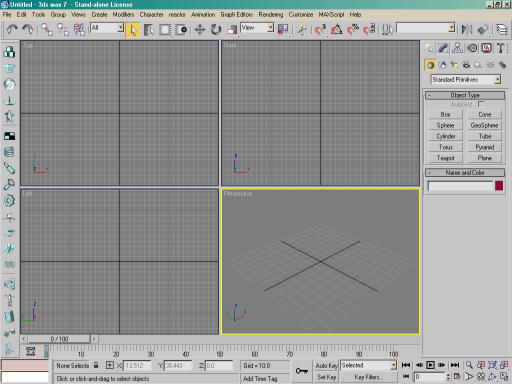Viewport: 512px width, 384px height.
Task: Select the Select and Link tool
Action: coord(47,29)
